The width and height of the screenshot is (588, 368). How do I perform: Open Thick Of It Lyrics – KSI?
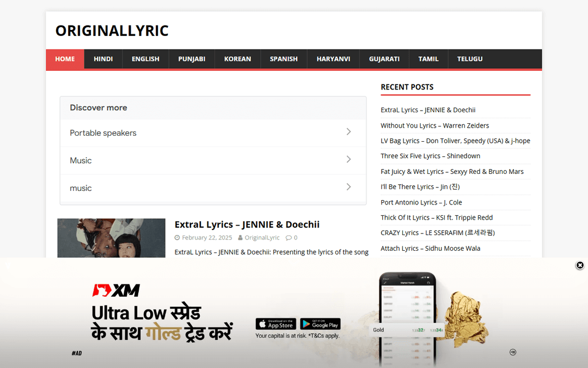[x=437, y=218]
